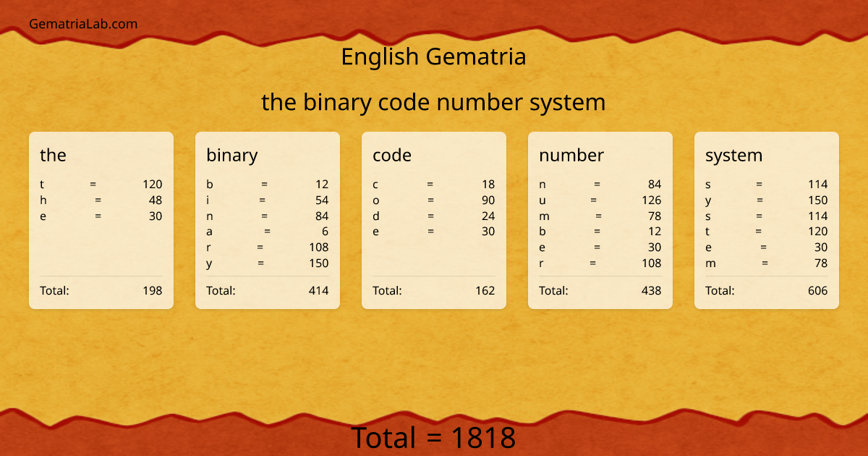Click the 'Total = 1818' grand total

coord(433,438)
